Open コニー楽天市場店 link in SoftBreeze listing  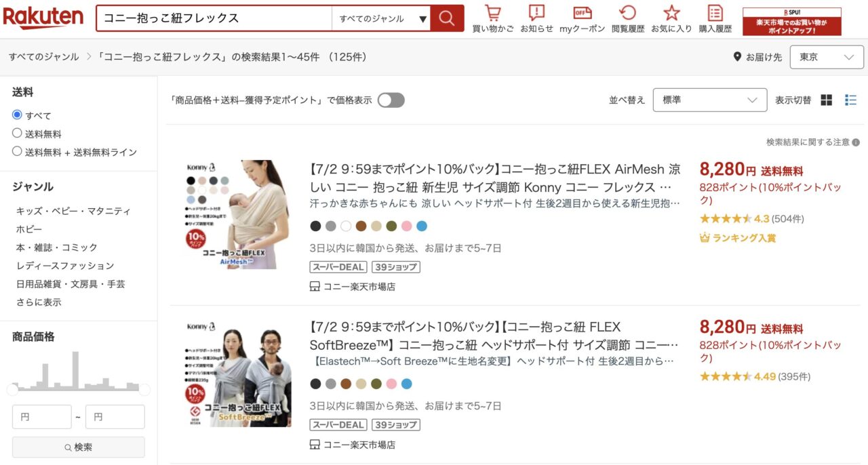(x=359, y=445)
